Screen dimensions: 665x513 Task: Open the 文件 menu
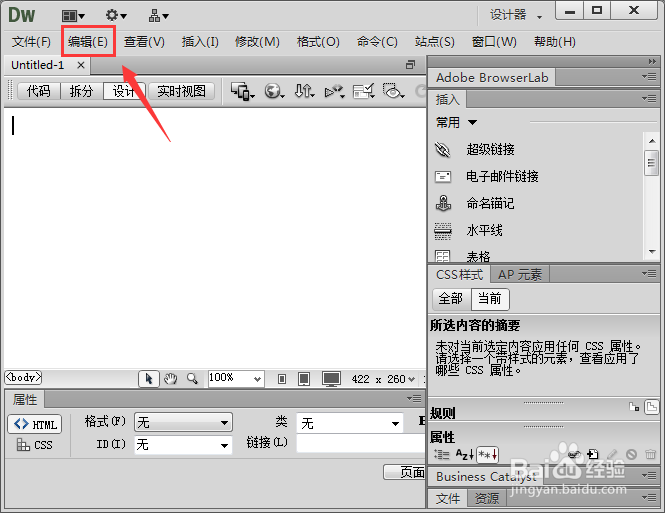[31, 42]
